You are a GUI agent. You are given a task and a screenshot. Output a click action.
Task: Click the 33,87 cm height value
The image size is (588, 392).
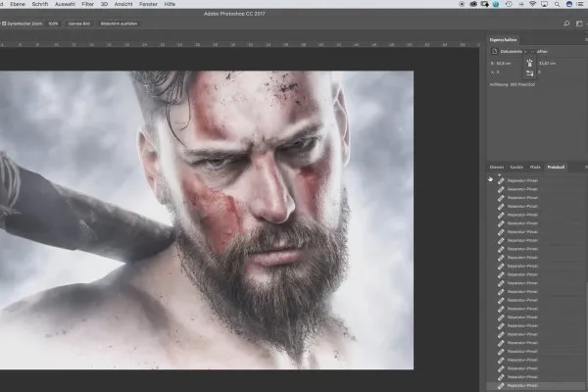(x=548, y=64)
